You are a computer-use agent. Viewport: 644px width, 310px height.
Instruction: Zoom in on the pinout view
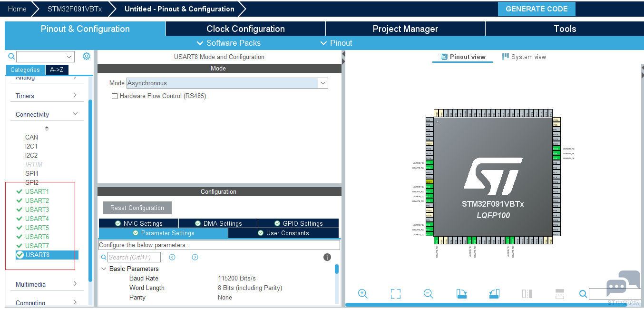[362, 294]
